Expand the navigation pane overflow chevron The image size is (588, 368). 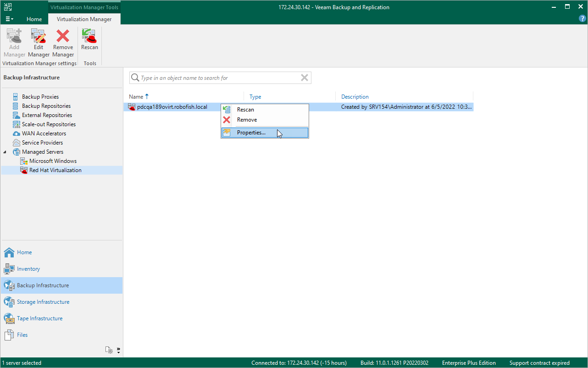tap(118, 351)
